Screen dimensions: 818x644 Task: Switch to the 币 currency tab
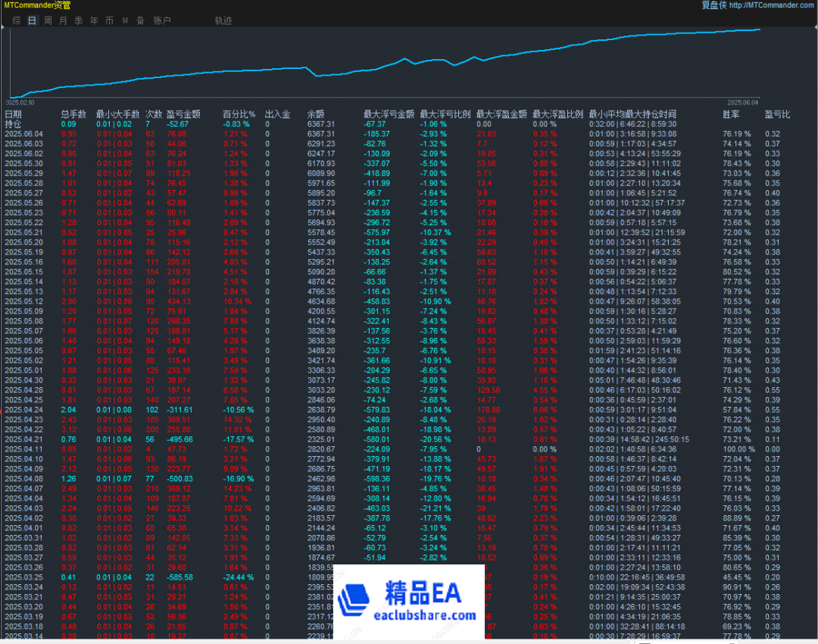tap(109, 21)
